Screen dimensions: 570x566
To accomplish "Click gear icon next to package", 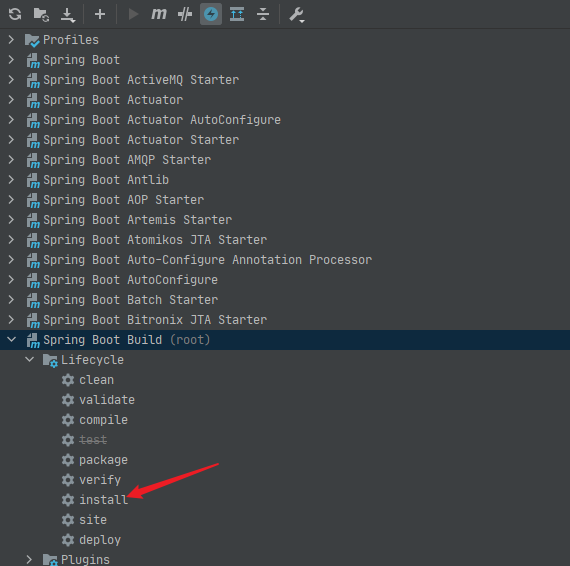I will (68, 460).
